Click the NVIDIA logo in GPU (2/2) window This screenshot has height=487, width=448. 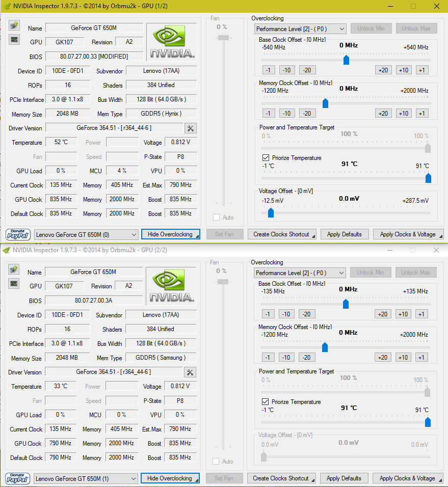point(171,286)
